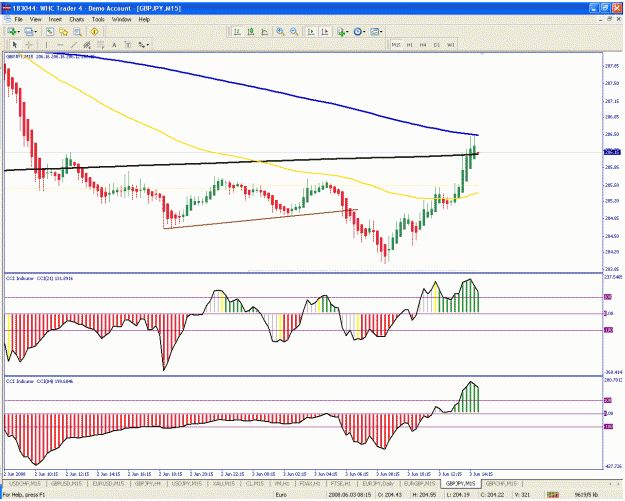The width and height of the screenshot is (625, 501).
Task: Select the trendline drawing tool
Action: click(x=73, y=45)
